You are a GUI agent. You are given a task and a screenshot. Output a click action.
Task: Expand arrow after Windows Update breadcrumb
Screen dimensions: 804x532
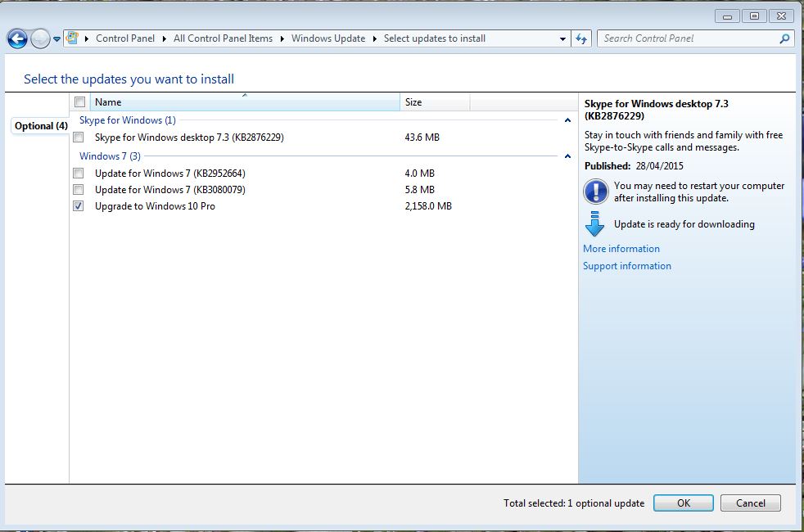(x=375, y=39)
